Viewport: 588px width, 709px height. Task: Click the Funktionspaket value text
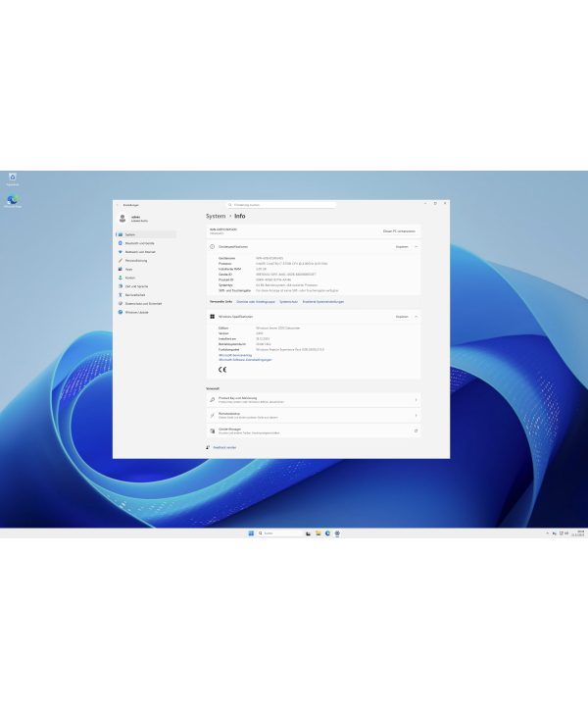coord(290,349)
